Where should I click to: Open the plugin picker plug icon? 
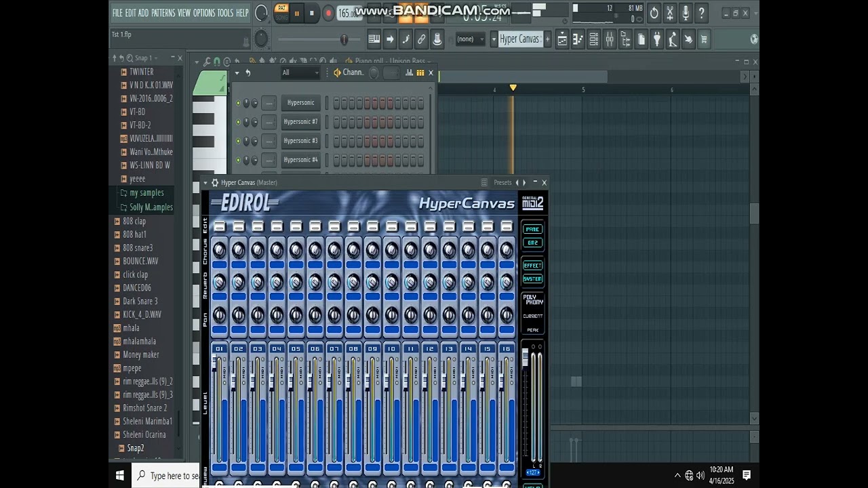tap(656, 39)
